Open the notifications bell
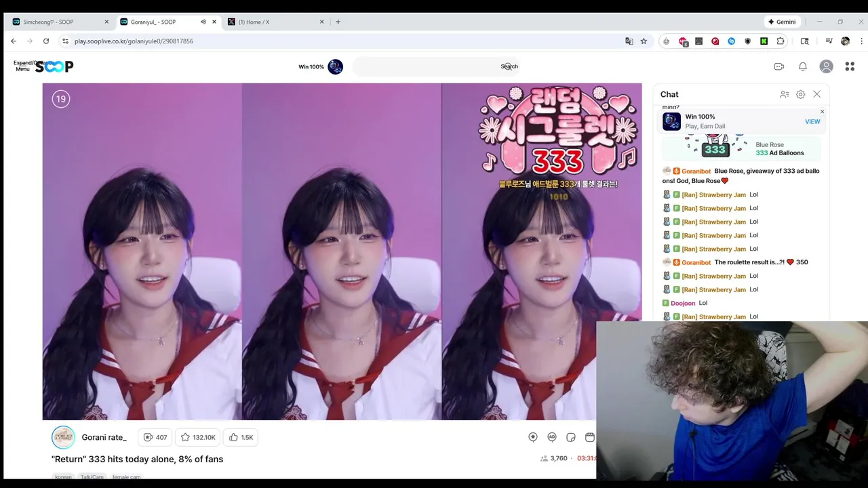This screenshot has height=488, width=868. click(803, 66)
